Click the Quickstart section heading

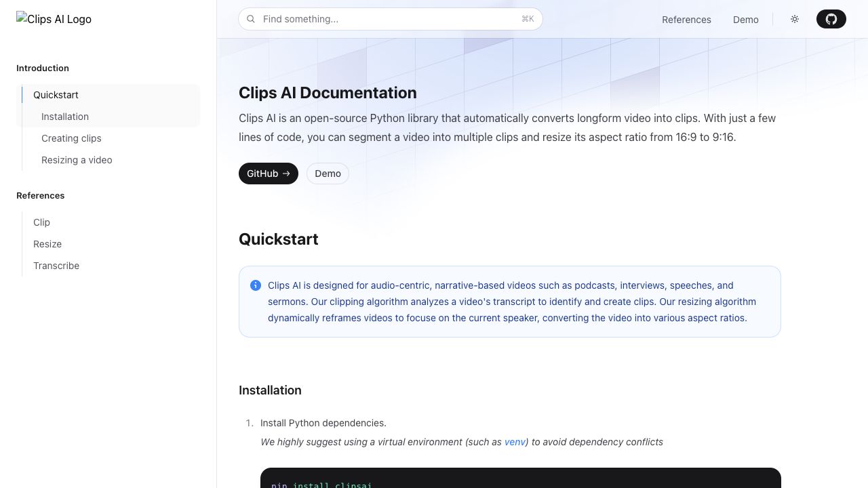click(x=278, y=239)
